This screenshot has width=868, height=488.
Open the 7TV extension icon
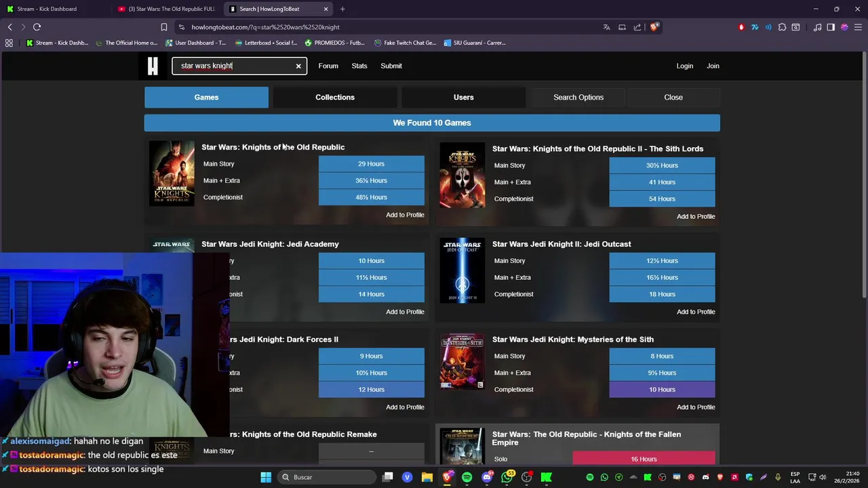[x=755, y=27]
